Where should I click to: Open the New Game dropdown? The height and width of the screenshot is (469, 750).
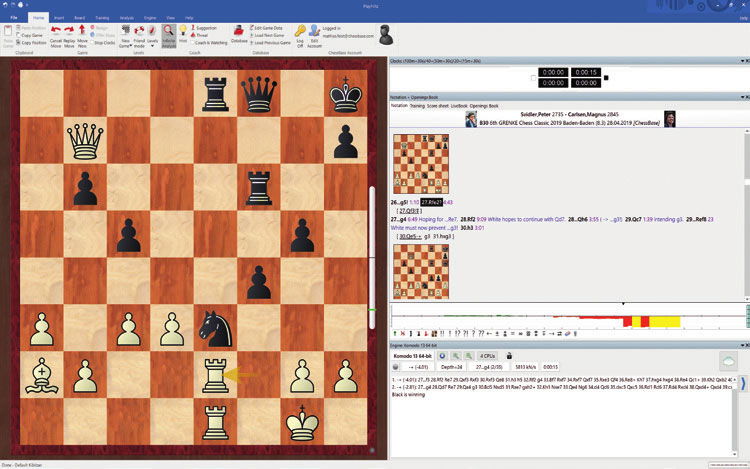(126, 35)
